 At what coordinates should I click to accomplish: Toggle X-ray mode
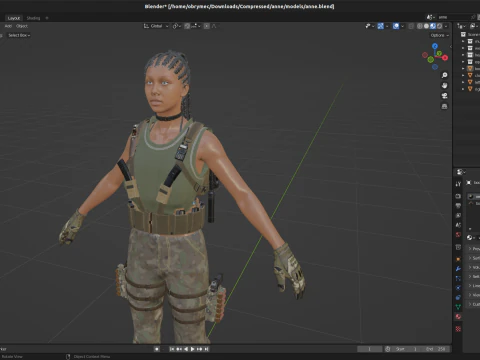[412, 26]
